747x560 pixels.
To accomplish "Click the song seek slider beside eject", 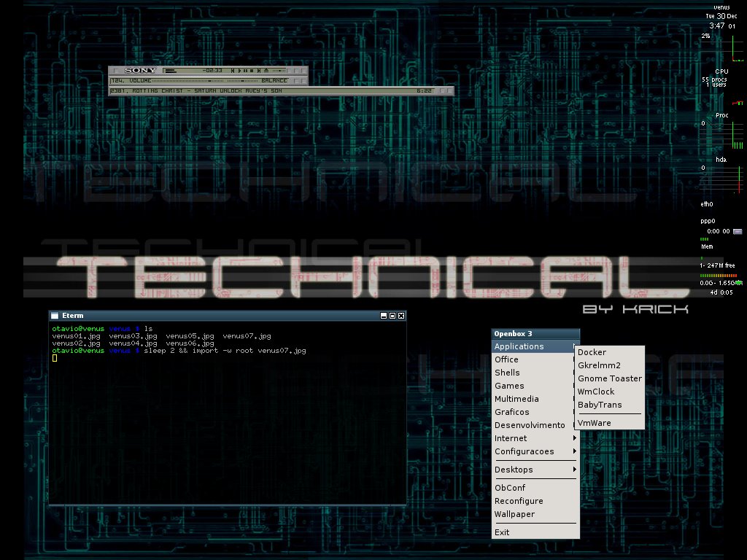I will (x=279, y=71).
